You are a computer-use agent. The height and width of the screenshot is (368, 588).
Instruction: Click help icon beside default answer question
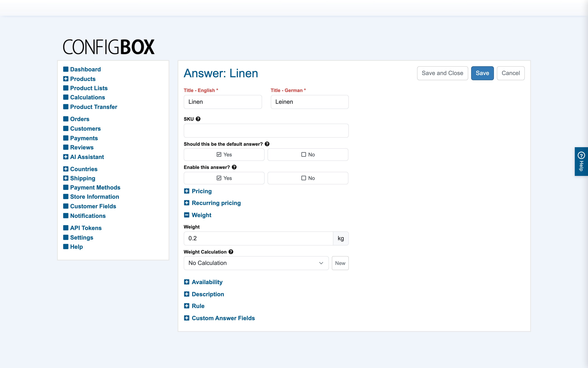(267, 144)
